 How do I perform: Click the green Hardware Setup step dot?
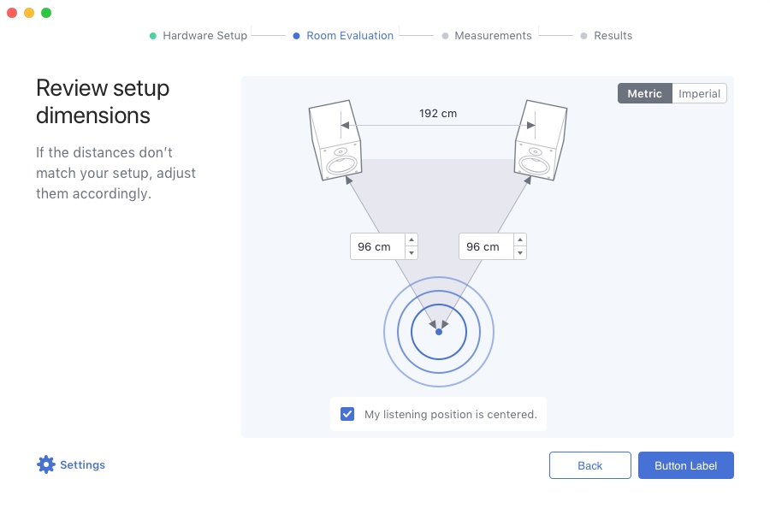click(x=153, y=36)
